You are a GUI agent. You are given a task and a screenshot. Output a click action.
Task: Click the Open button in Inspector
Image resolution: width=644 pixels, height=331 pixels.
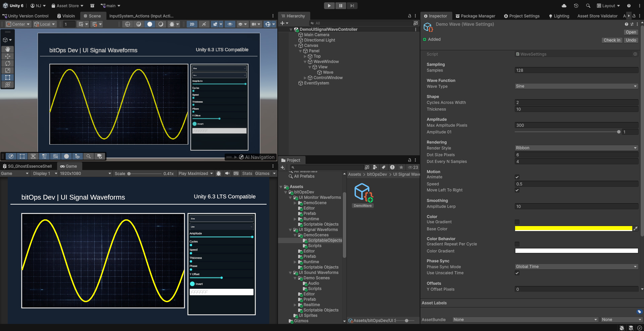[631, 32]
